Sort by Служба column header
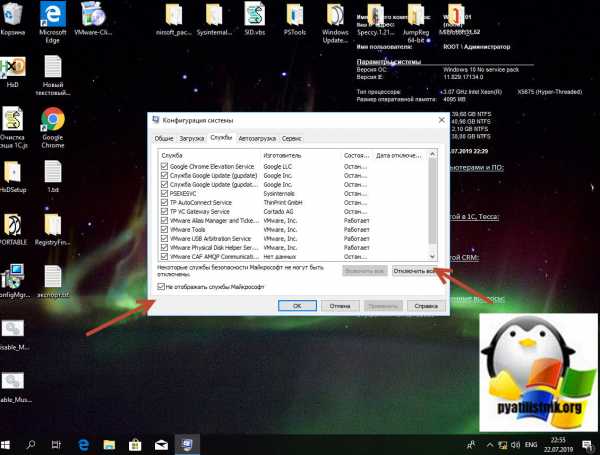 (x=210, y=155)
